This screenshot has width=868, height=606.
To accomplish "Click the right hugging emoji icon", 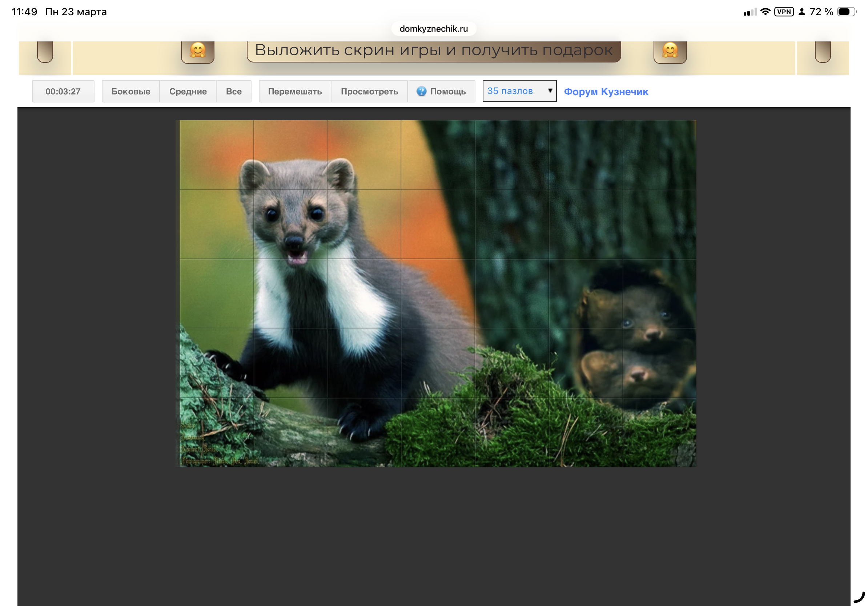I will (x=670, y=50).
